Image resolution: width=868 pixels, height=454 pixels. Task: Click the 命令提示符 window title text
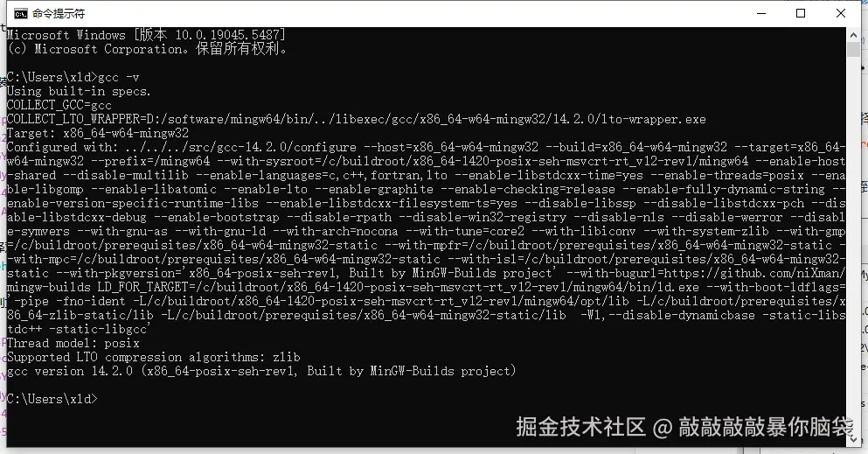(59, 13)
